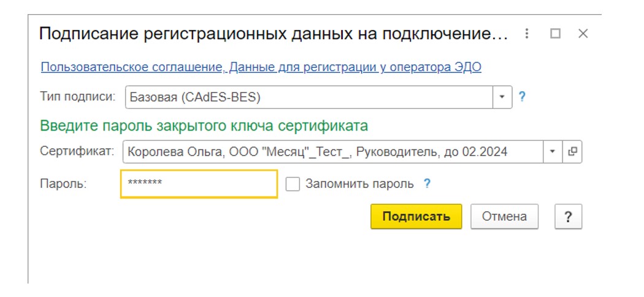644x297 pixels.
Task: Open the three-dot more options menu
Action: (x=527, y=34)
